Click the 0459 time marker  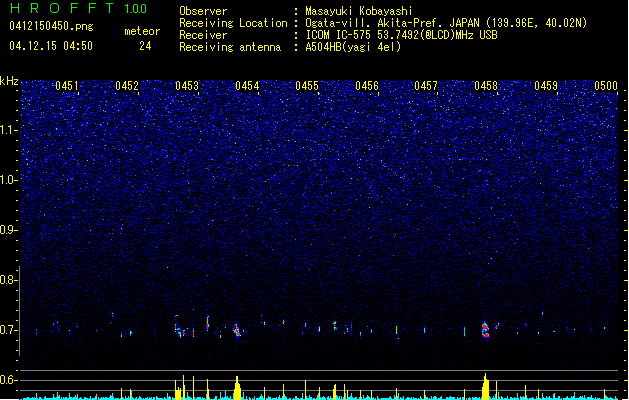coord(546,86)
